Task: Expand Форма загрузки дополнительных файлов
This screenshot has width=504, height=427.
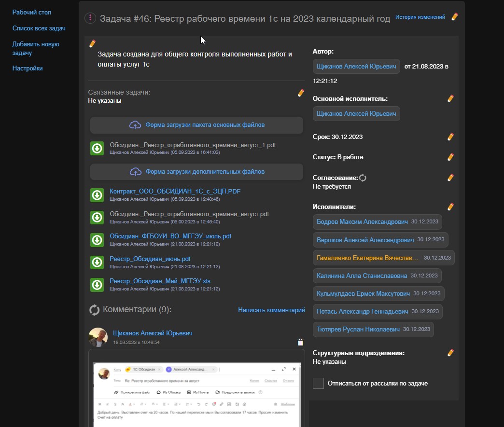Action: 197,172
